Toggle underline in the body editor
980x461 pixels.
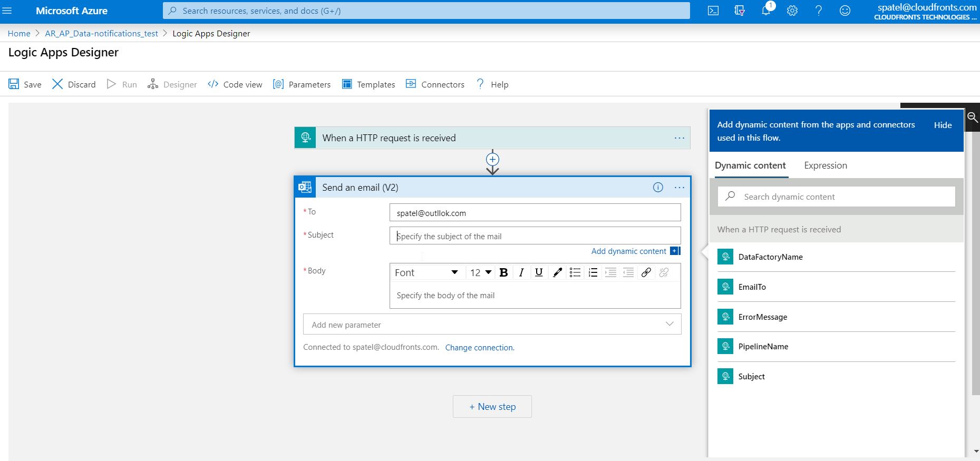coord(539,272)
